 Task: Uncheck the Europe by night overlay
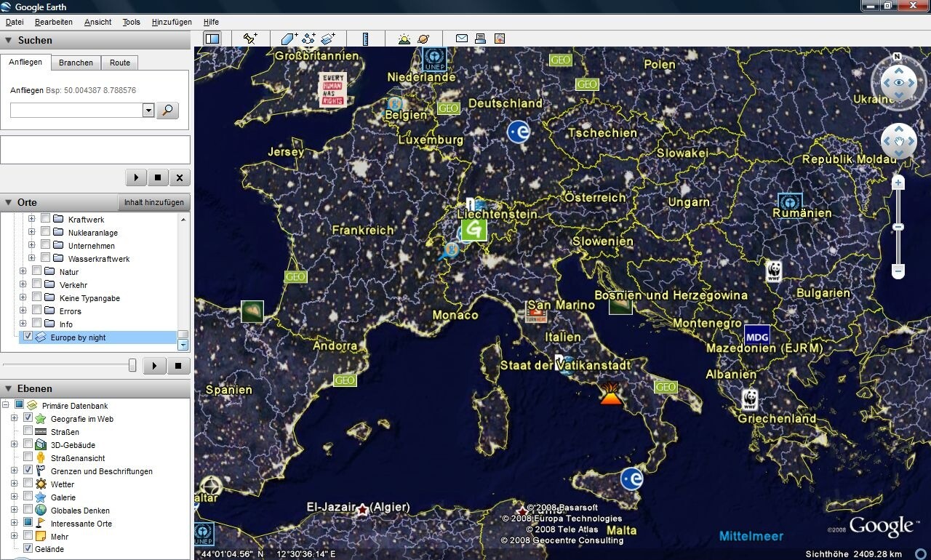28,337
